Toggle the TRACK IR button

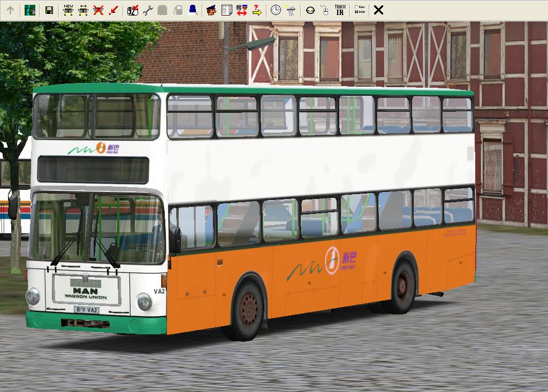tap(340, 10)
